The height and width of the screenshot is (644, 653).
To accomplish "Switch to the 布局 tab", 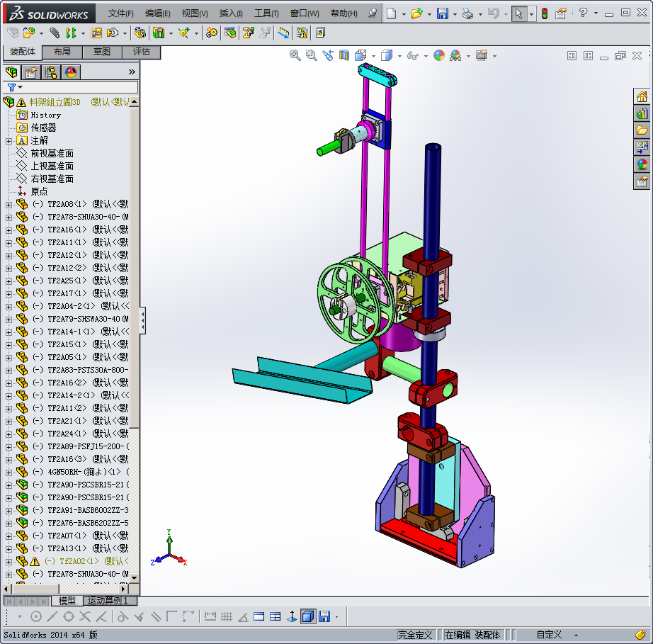I will pyautogui.click(x=62, y=52).
